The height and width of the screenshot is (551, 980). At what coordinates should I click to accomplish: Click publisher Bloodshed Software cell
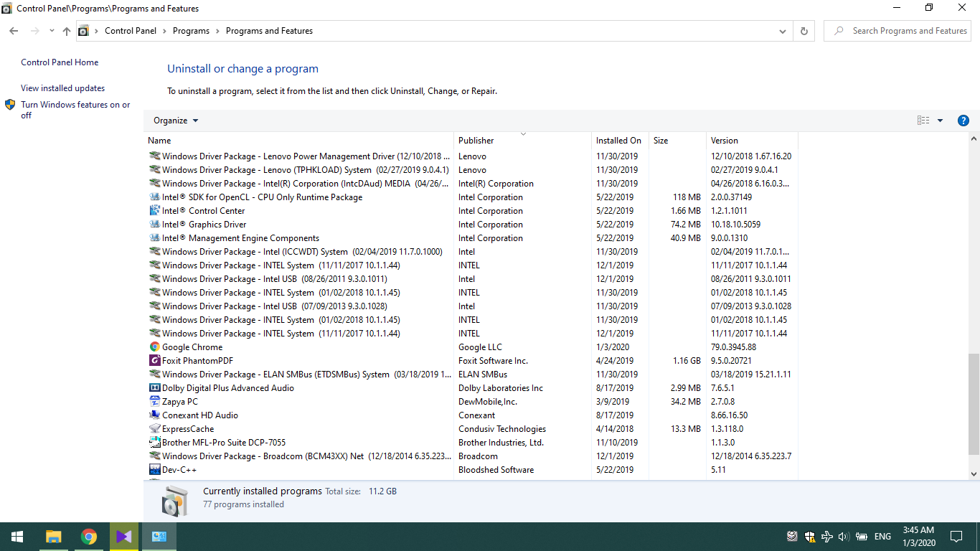pyautogui.click(x=496, y=470)
